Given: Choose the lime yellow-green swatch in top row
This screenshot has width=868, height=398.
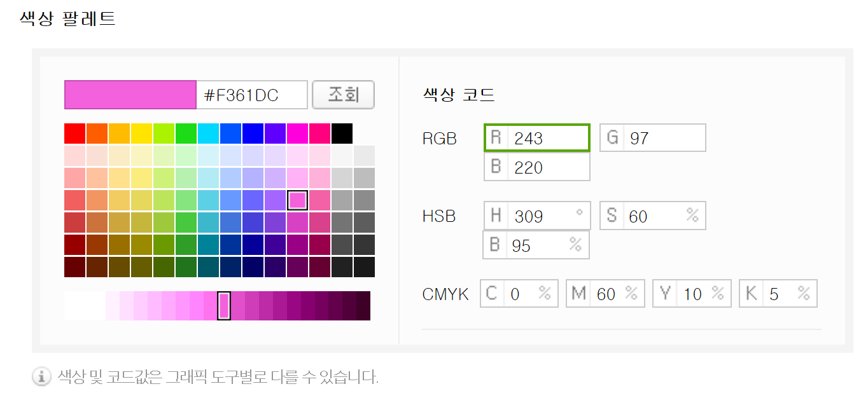Looking at the screenshot, I should 164,134.
